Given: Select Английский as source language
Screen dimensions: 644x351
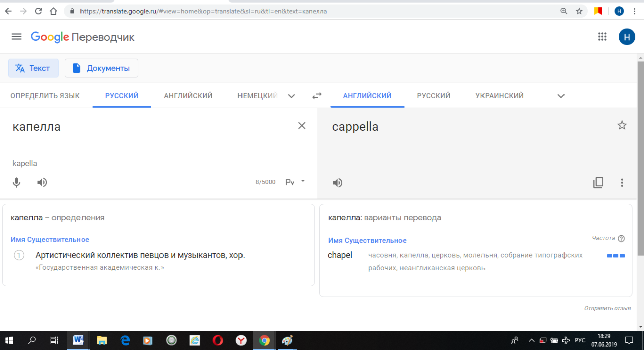Looking at the screenshot, I should click(x=188, y=96).
